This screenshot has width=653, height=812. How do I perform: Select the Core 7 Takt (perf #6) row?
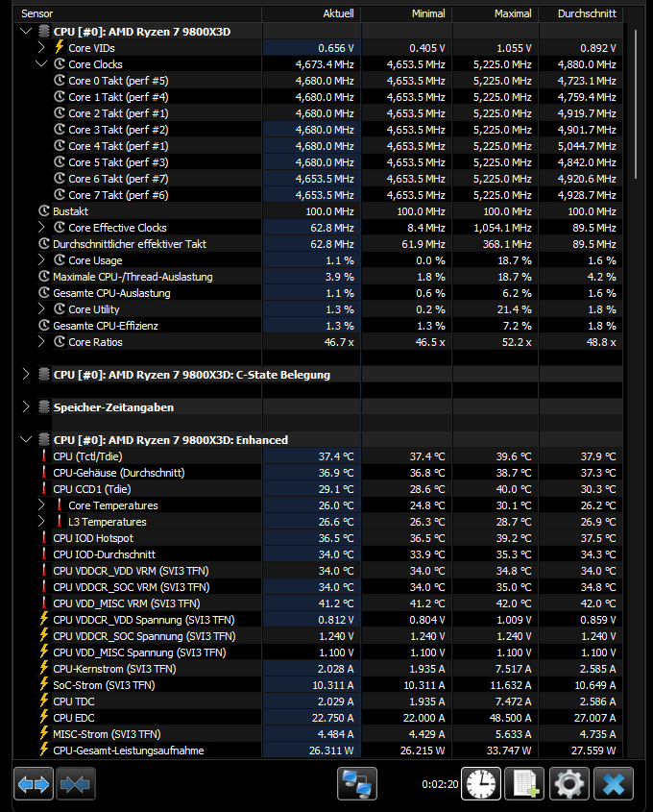coord(319,195)
